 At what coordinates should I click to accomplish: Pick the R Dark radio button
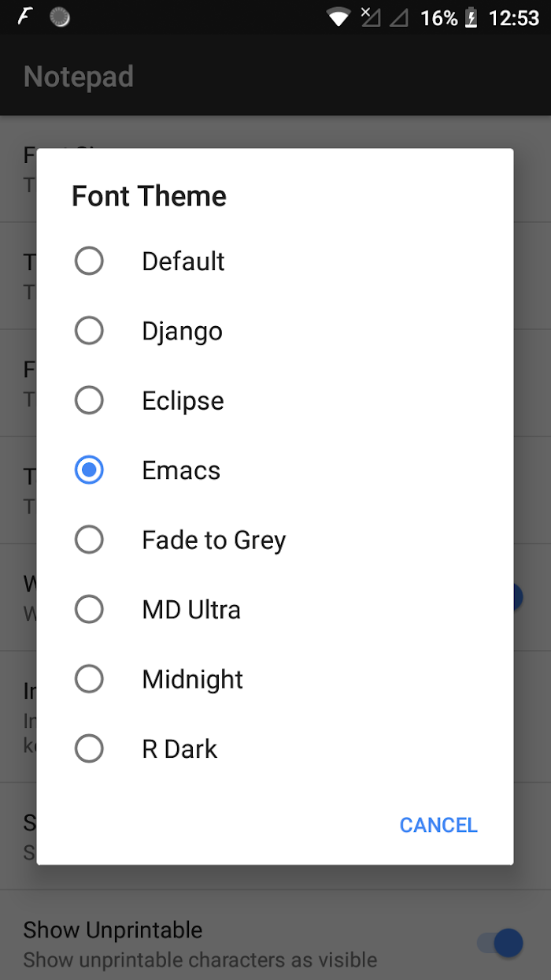(x=89, y=748)
